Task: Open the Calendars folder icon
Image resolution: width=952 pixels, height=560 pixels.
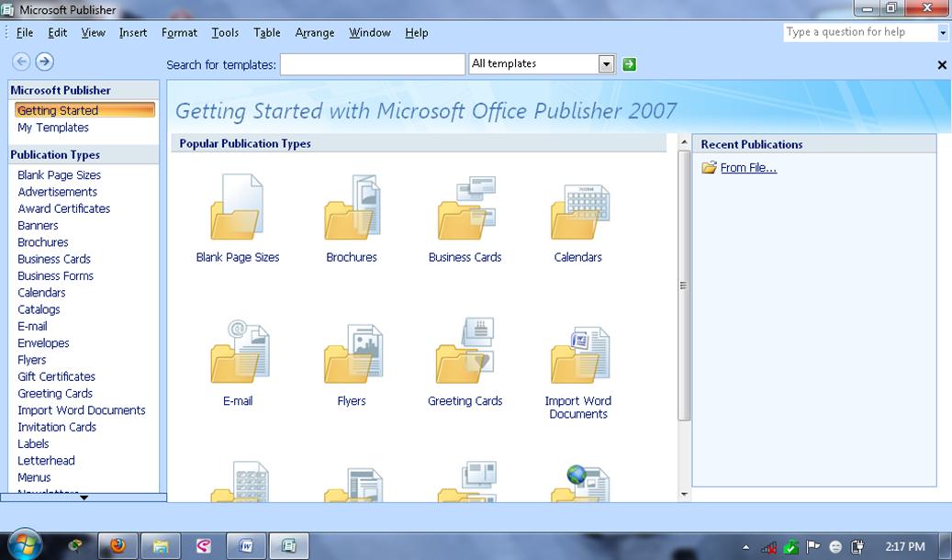Action: tap(580, 210)
